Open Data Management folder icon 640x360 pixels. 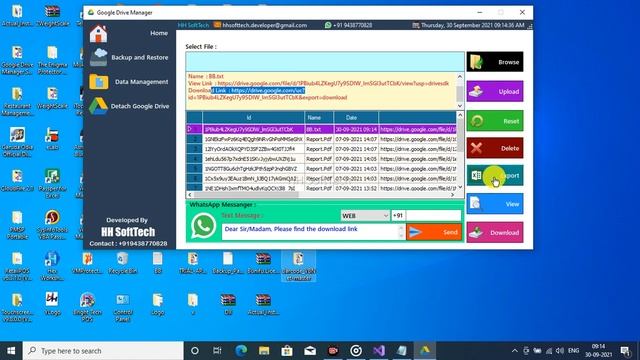(98, 82)
